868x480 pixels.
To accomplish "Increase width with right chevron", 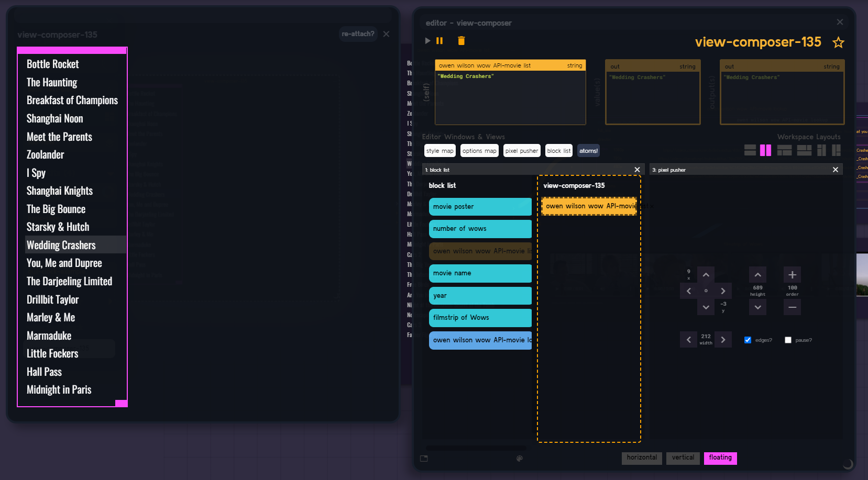I will 723,340.
